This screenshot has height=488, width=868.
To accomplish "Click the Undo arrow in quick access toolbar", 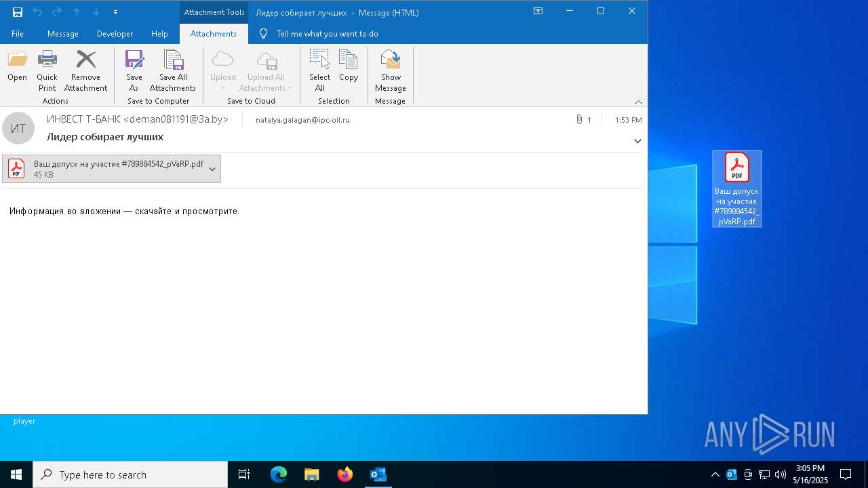I will 37,12.
